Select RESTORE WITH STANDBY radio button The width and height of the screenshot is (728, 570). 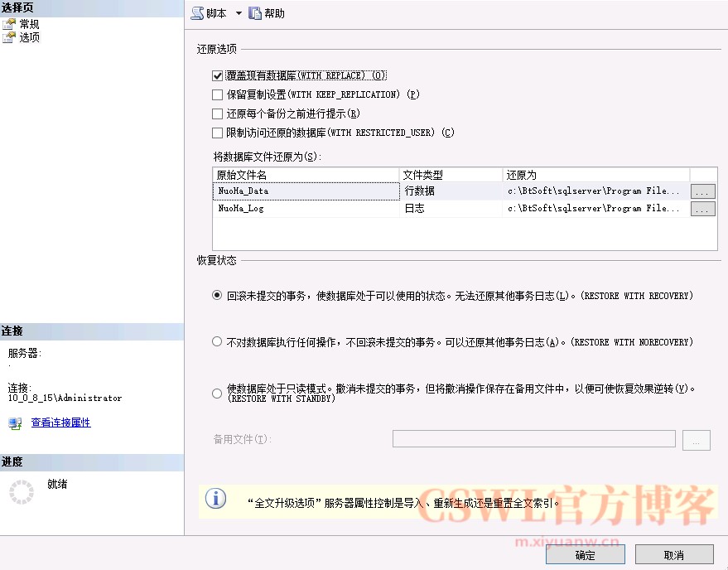point(217,393)
